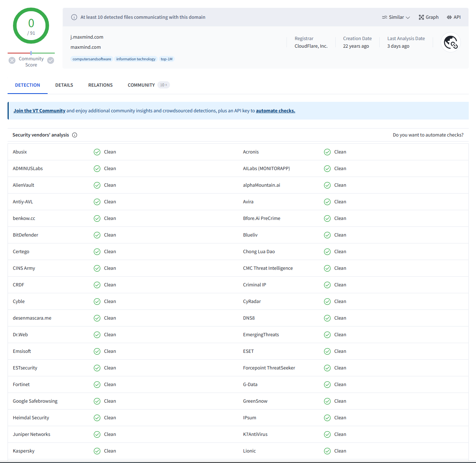Image resolution: width=476 pixels, height=463 pixels.
Task: Click the Juniper Networks vendor name
Action: click(31, 434)
